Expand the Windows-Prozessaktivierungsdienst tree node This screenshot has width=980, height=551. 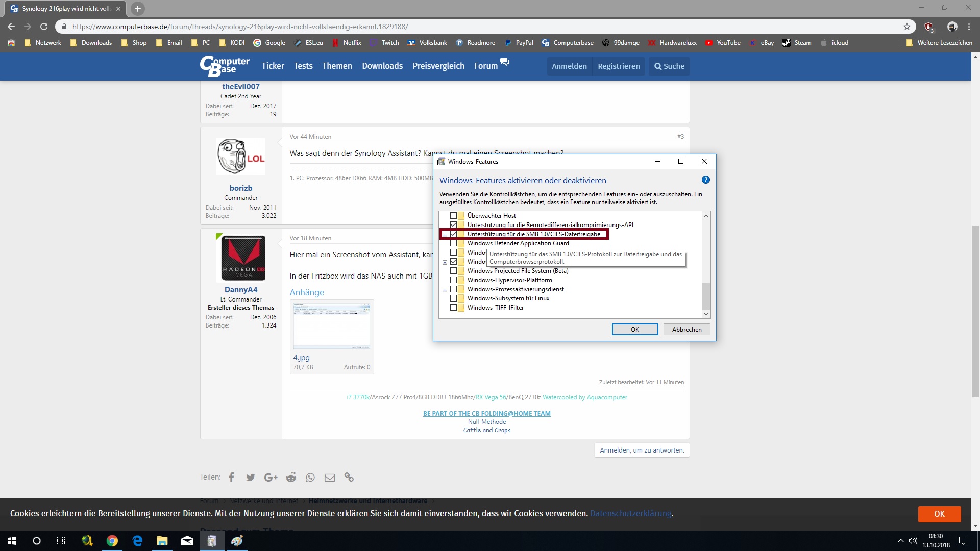[445, 290]
